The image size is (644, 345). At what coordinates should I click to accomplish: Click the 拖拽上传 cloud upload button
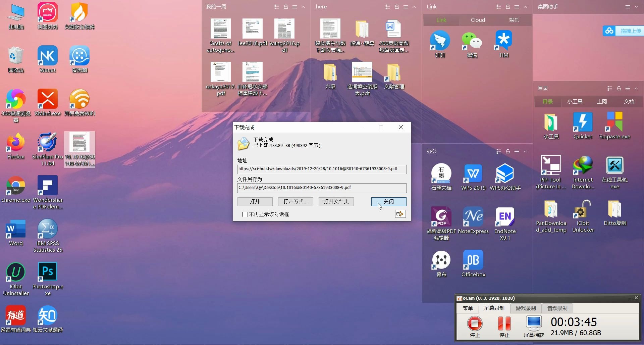[x=623, y=31]
